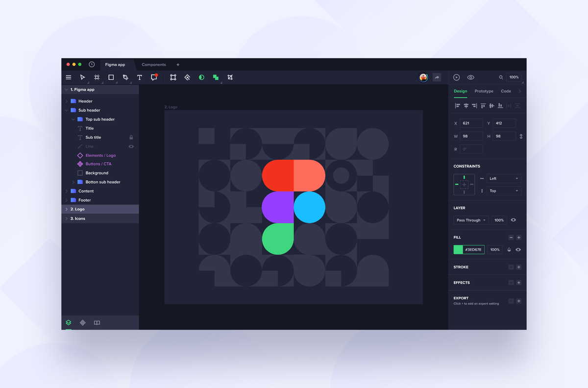Click the Edit Object bounding-box icon

click(x=173, y=77)
